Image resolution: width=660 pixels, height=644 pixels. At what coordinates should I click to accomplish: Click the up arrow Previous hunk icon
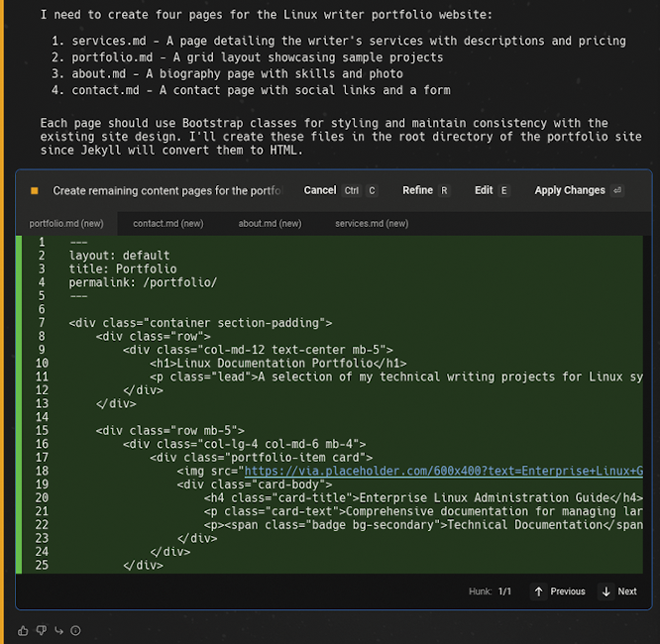pyautogui.click(x=539, y=591)
